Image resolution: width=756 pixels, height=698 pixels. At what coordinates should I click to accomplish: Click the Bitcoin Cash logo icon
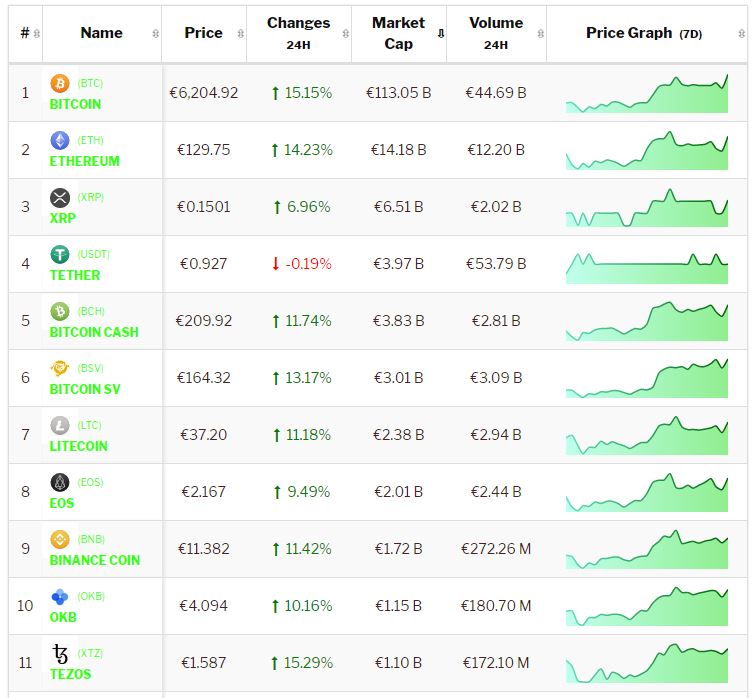[59, 311]
